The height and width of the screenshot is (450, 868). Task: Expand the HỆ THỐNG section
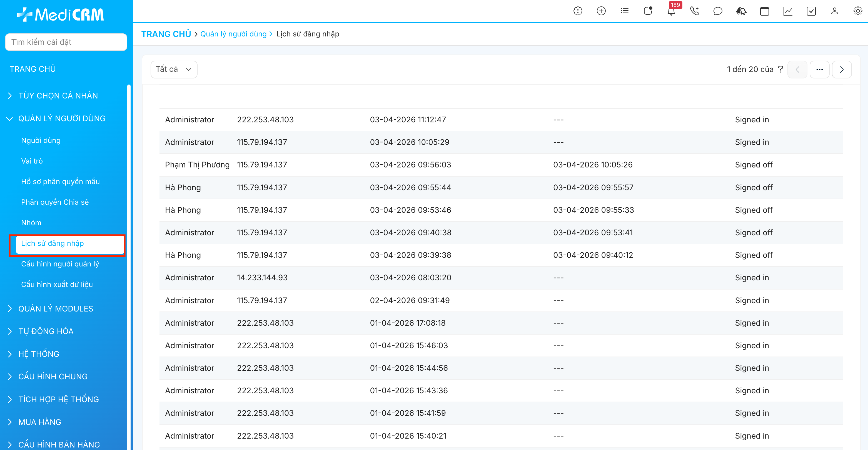coord(39,354)
